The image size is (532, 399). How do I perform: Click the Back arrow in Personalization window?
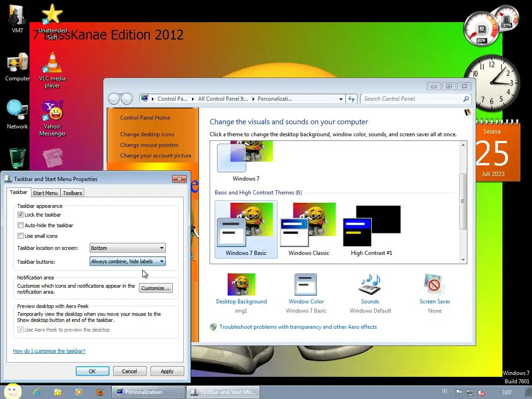click(114, 99)
